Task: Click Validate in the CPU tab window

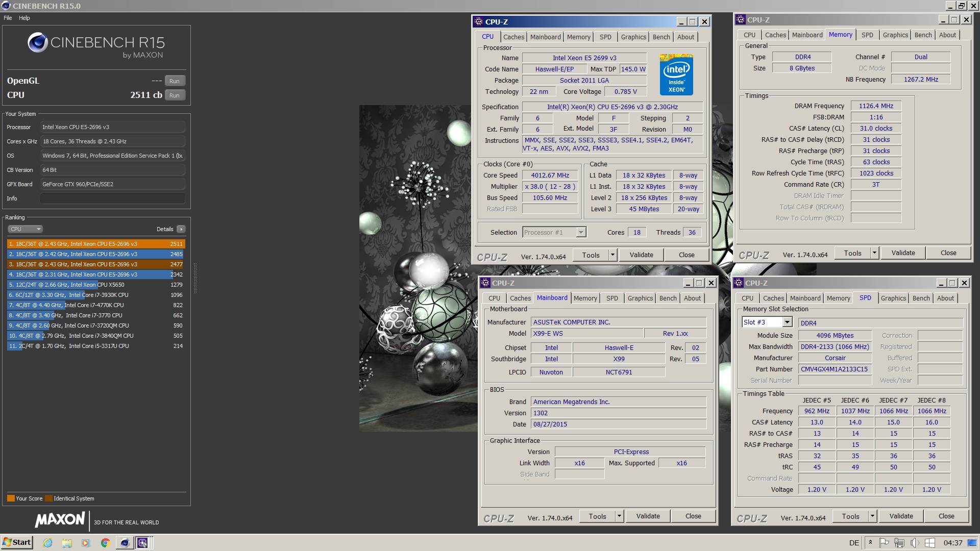Action: pos(641,255)
